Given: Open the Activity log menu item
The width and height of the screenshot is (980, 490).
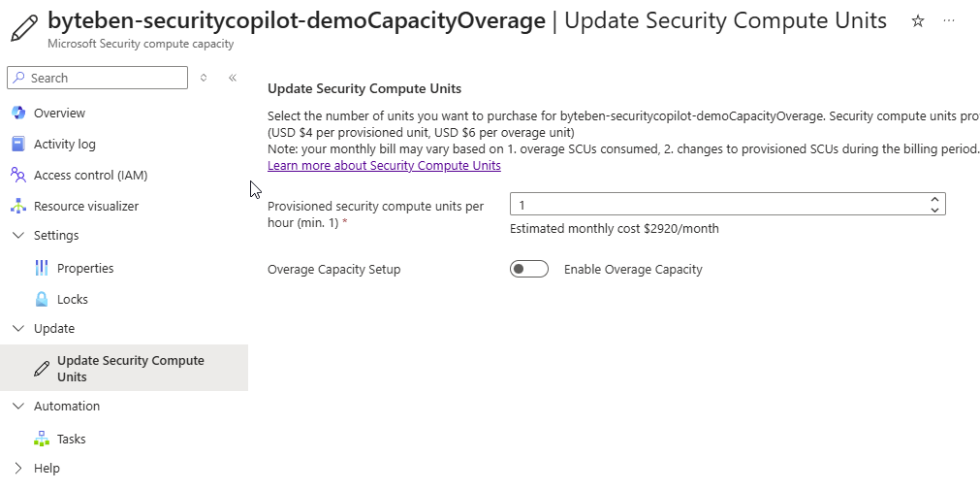Looking at the screenshot, I should tap(65, 145).
